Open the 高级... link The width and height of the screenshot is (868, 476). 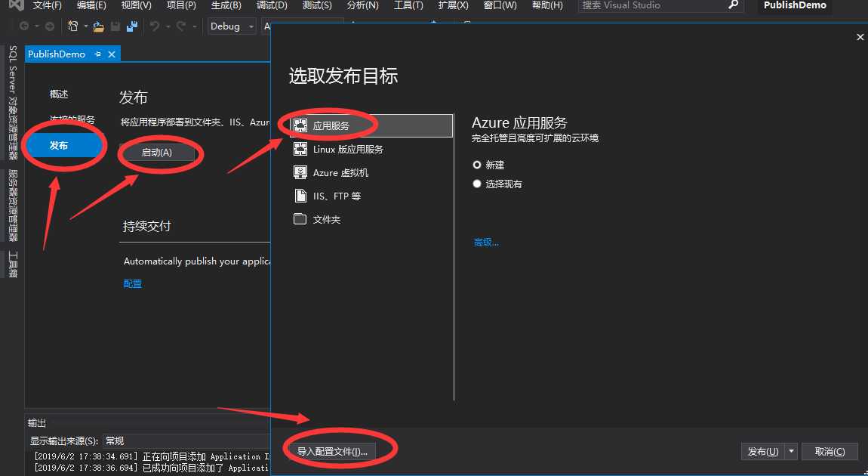coord(486,243)
